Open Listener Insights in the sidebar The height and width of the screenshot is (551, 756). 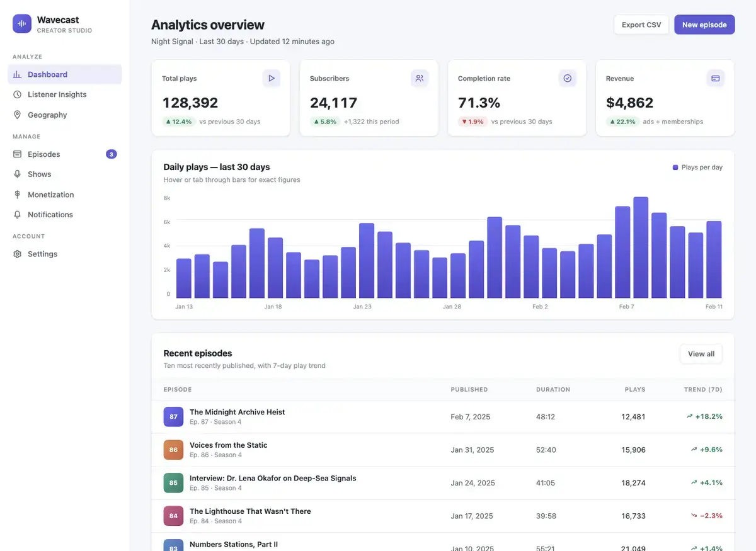pos(65,94)
